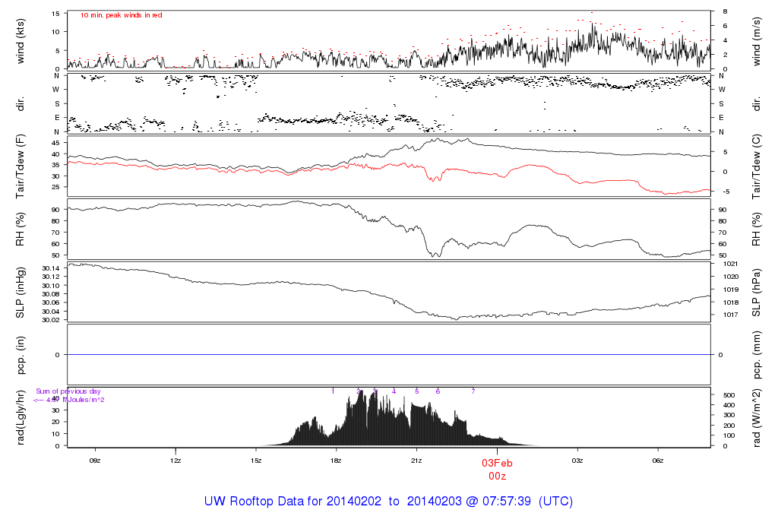
Task: Click the 12z time tick label
Action: click(x=176, y=461)
